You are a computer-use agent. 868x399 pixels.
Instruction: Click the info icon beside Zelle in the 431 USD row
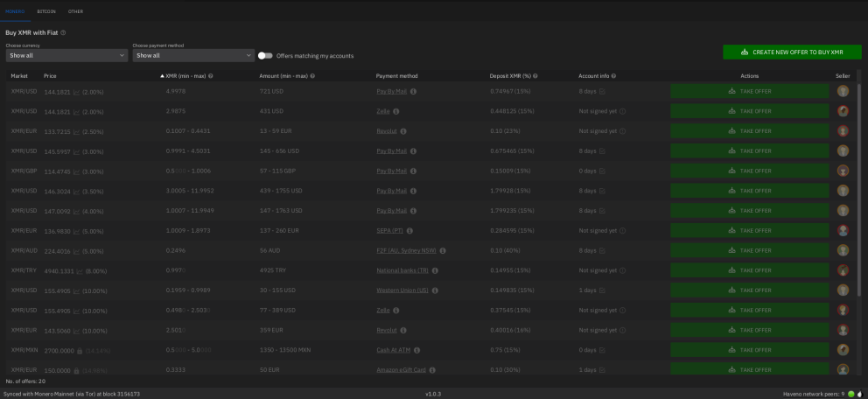coord(396,111)
